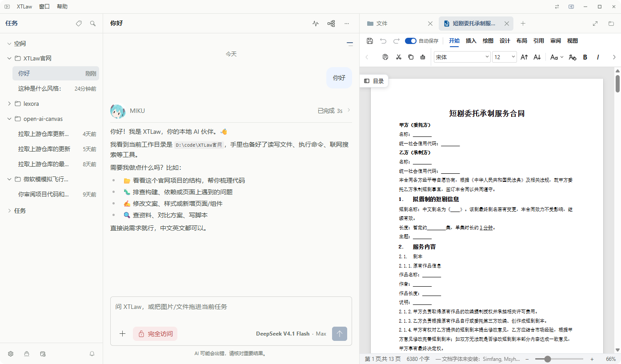Toggle the 目录 outline panel
Screen dimensions: 621x364
(374, 81)
